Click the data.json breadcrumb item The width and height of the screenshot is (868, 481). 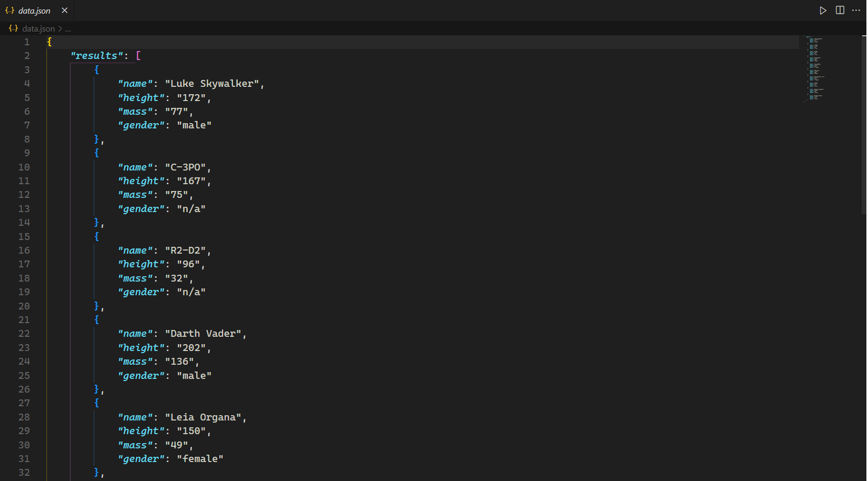(38, 28)
